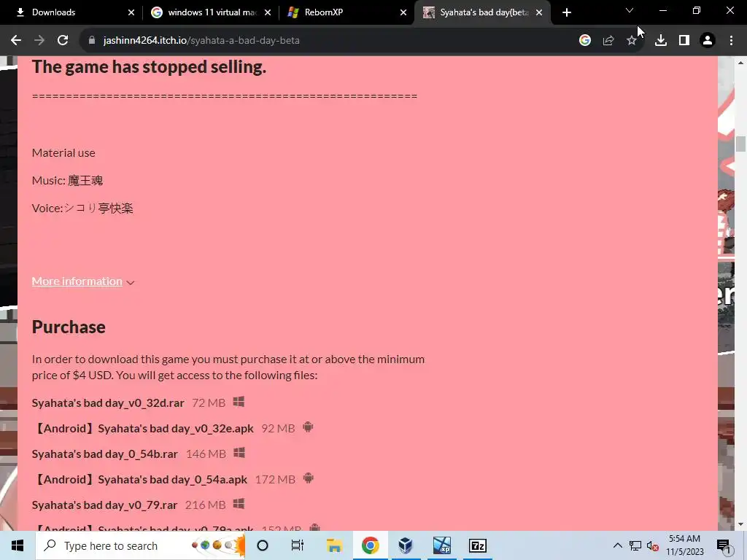This screenshot has width=747, height=560.
Task: Click the page vertical scrollbar thumb
Action: click(x=740, y=144)
